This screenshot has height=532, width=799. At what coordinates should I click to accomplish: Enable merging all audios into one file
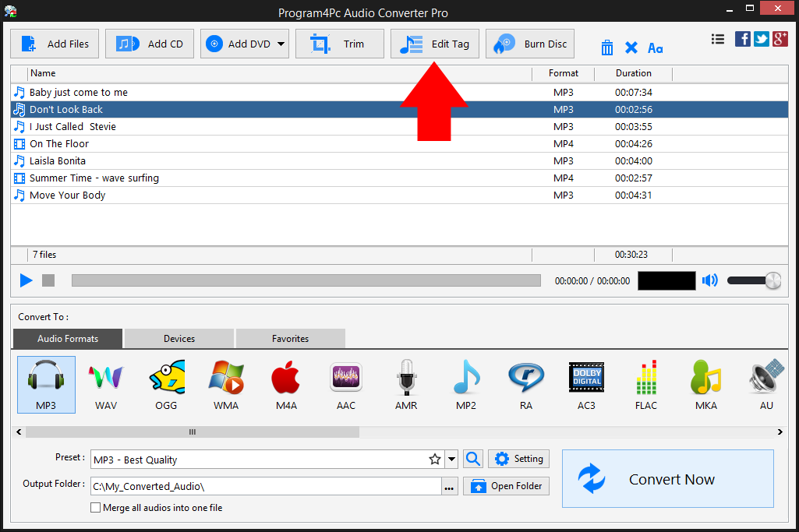95,507
